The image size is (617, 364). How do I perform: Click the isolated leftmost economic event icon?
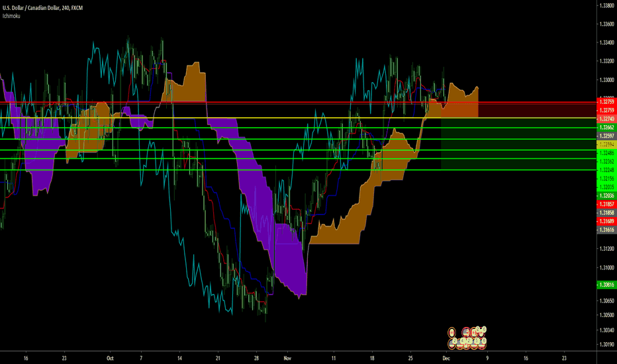coord(451,332)
